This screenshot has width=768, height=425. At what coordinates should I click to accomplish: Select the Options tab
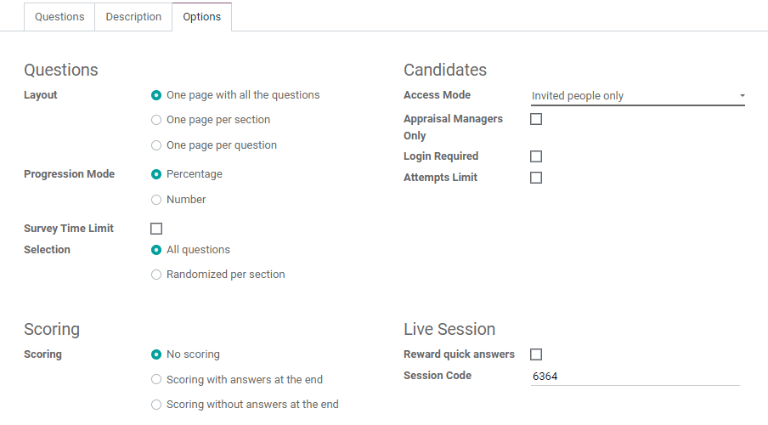tap(202, 17)
